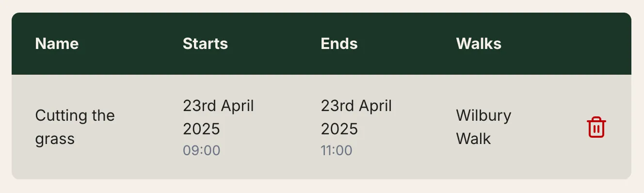
Task: Sort by the Starts column header
Action: 205,44
